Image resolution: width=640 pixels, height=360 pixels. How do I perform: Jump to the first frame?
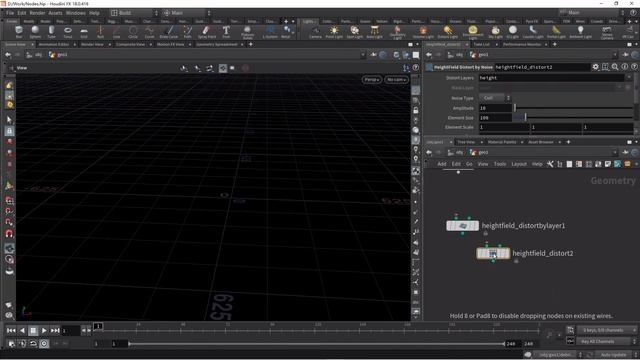[11, 330]
